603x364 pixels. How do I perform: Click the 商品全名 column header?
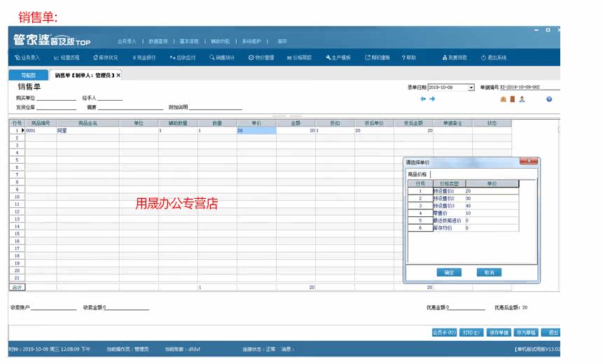tap(88, 123)
